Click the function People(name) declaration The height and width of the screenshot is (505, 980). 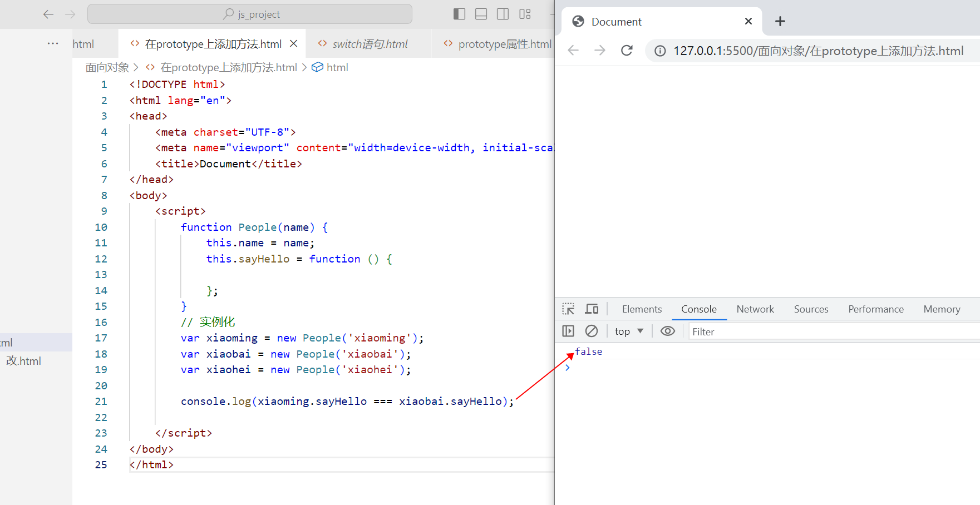point(254,227)
